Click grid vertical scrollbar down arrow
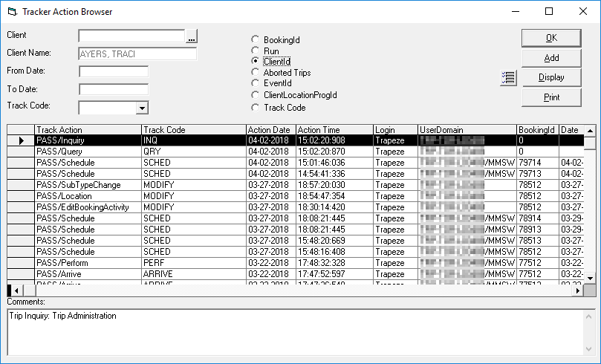 click(591, 279)
